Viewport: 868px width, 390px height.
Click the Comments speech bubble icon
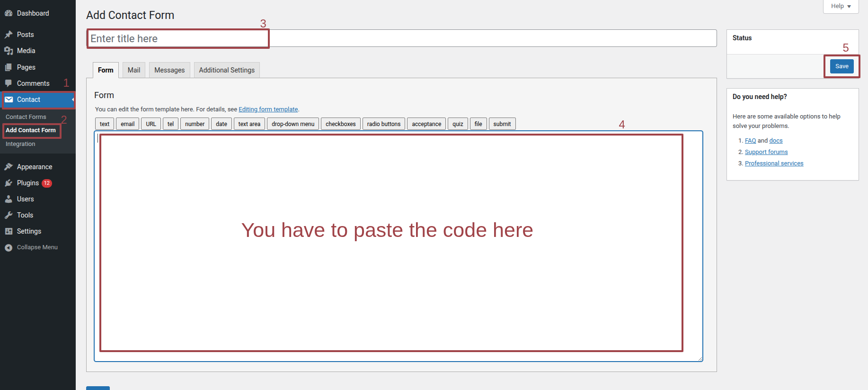point(9,83)
